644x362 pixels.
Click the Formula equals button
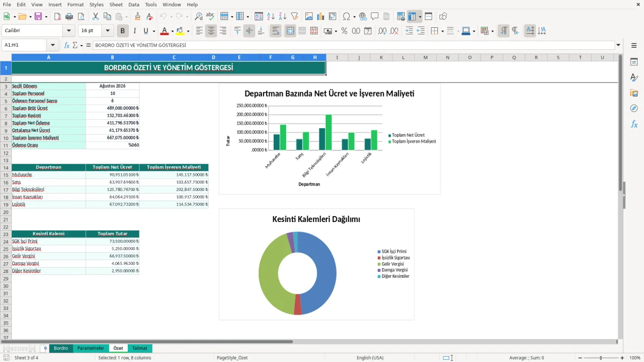[x=88, y=46]
